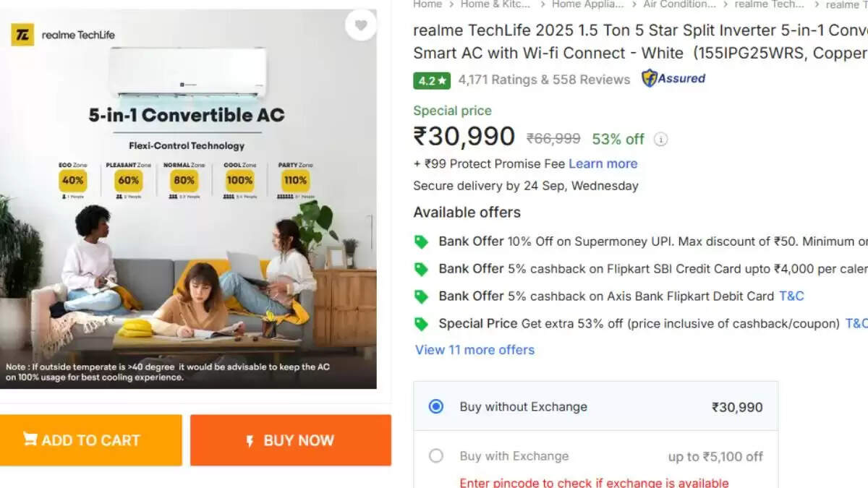Open the Air Conditioners breadcrumb

pyautogui.click(x=678, y=4)
